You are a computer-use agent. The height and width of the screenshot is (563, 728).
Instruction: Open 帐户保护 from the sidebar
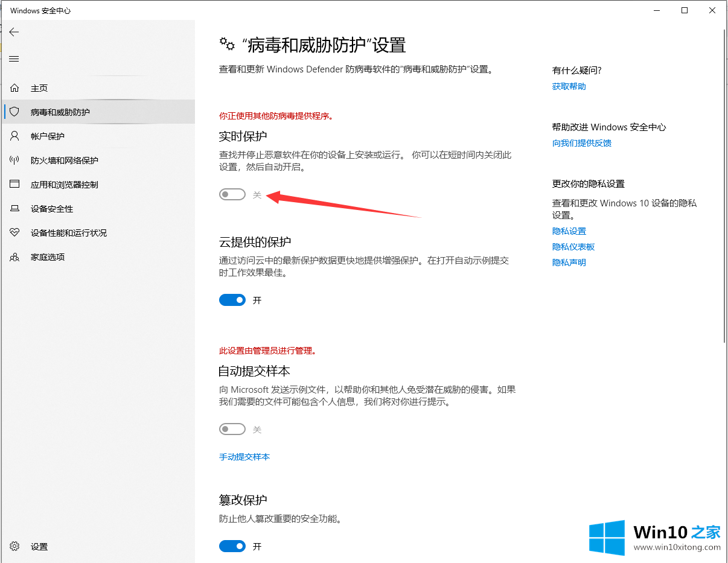(98, 136)
